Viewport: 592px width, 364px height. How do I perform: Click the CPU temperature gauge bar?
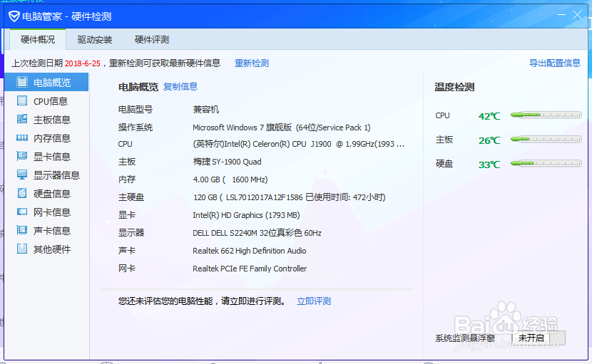(546, 115)
